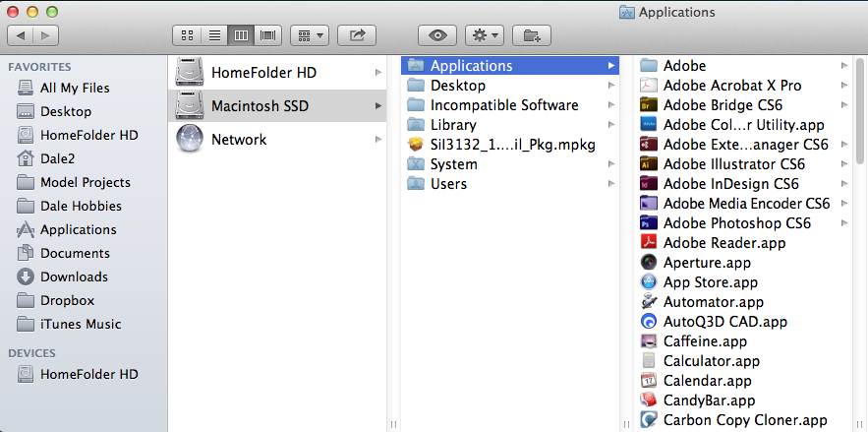The image size is (868, 432).
Task: Switch to list view
Action: tap(214, 36)
